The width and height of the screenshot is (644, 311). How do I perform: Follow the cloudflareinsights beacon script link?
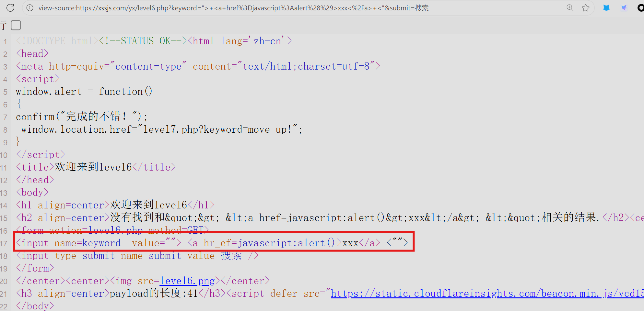[487, 294]
